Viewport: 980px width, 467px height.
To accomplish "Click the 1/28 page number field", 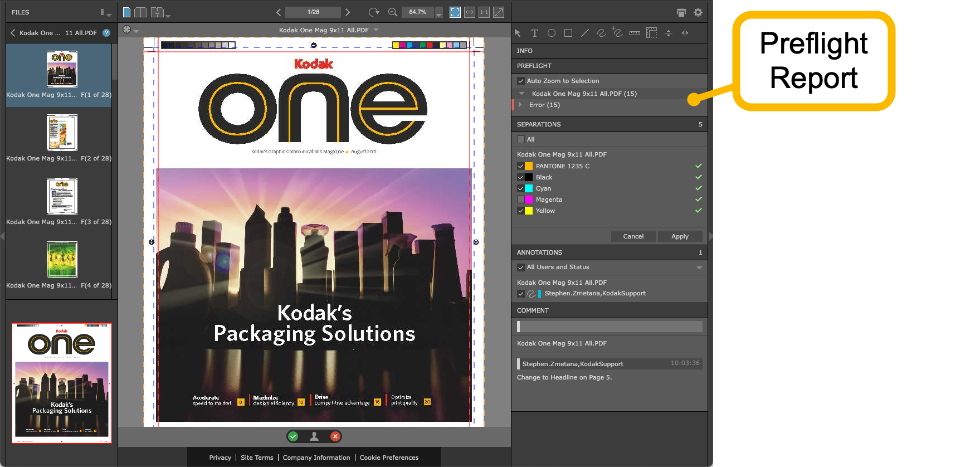I will pos(313,12).
